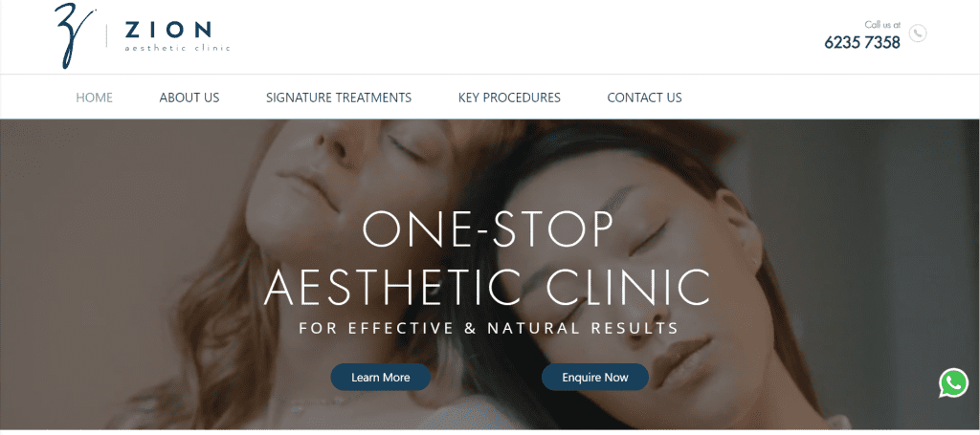Click the ZION wordmark in the header
This screenshot has width=980, height=435.
pos(168,30)
